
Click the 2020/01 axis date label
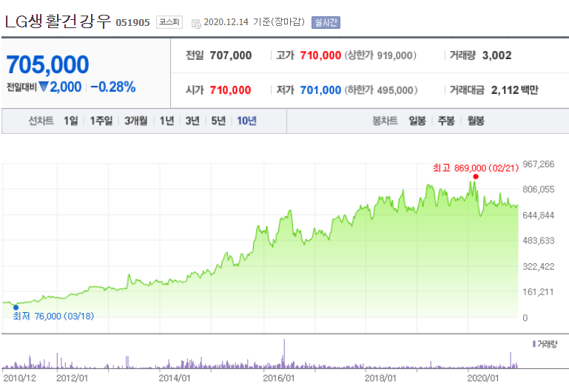483,378
